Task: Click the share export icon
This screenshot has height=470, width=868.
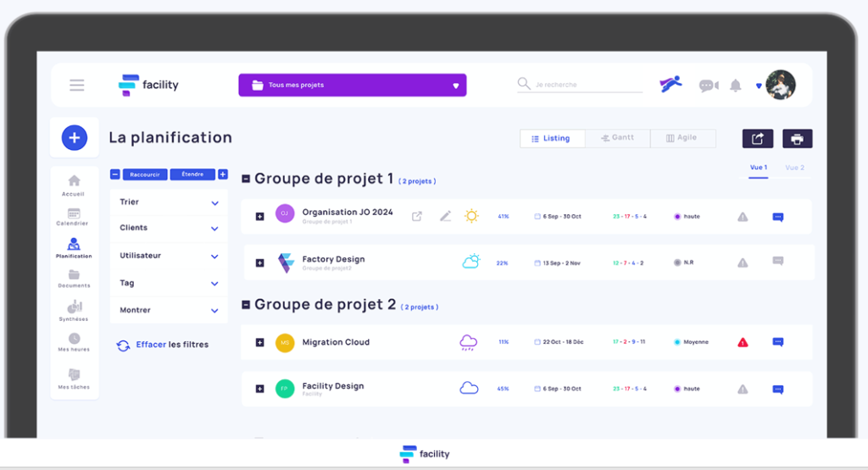Action: click(758, 139)
